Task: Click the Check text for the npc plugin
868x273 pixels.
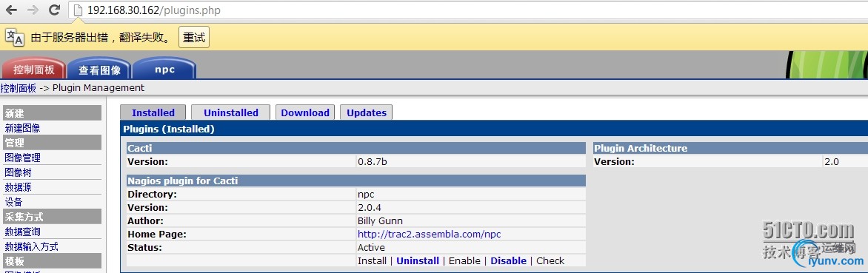Action: [x=550, y=261]
